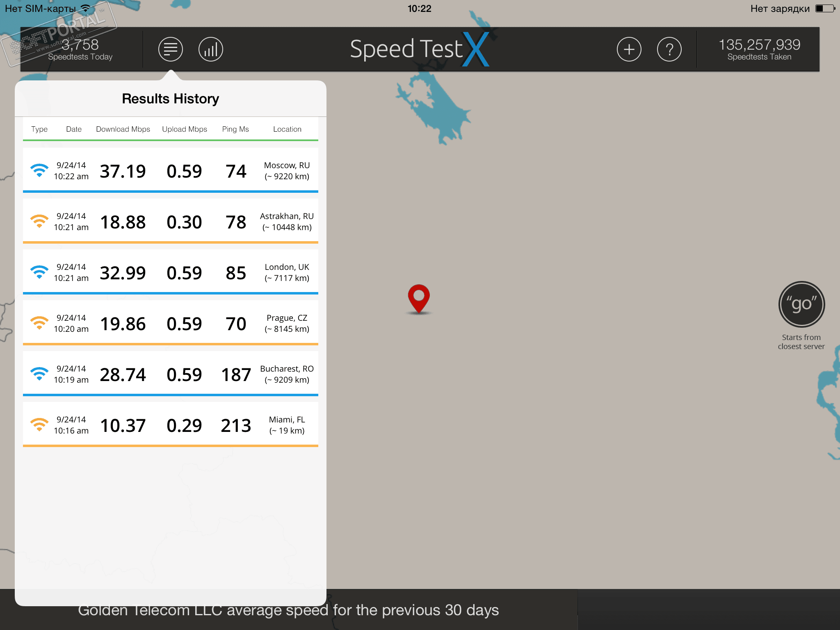This screenshot has width=840, height=630.
Task: Sort by Download Mbps column header
Action: click(123, 129)
